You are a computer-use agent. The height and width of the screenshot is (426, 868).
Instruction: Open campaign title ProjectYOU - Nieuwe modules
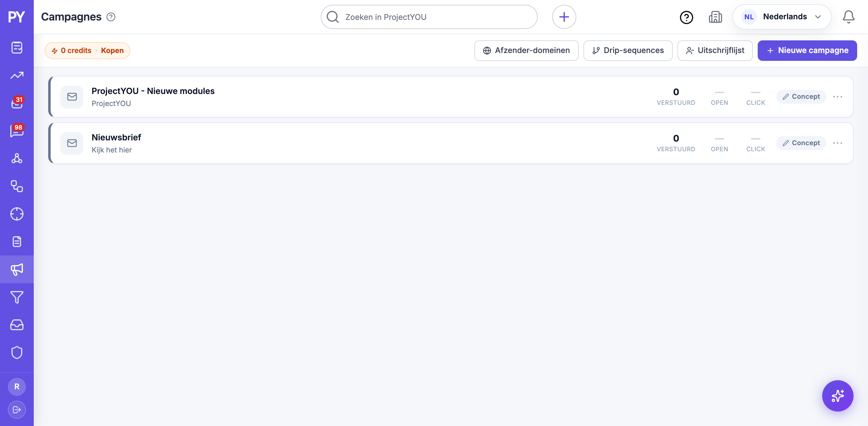coord(153,91)
